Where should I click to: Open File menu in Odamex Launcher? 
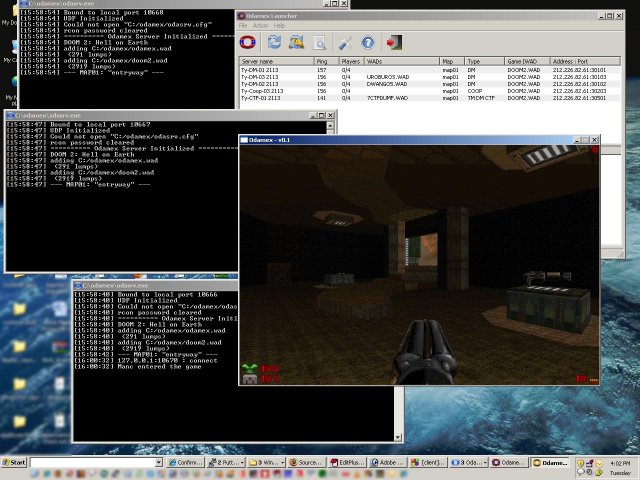[243, 25]
